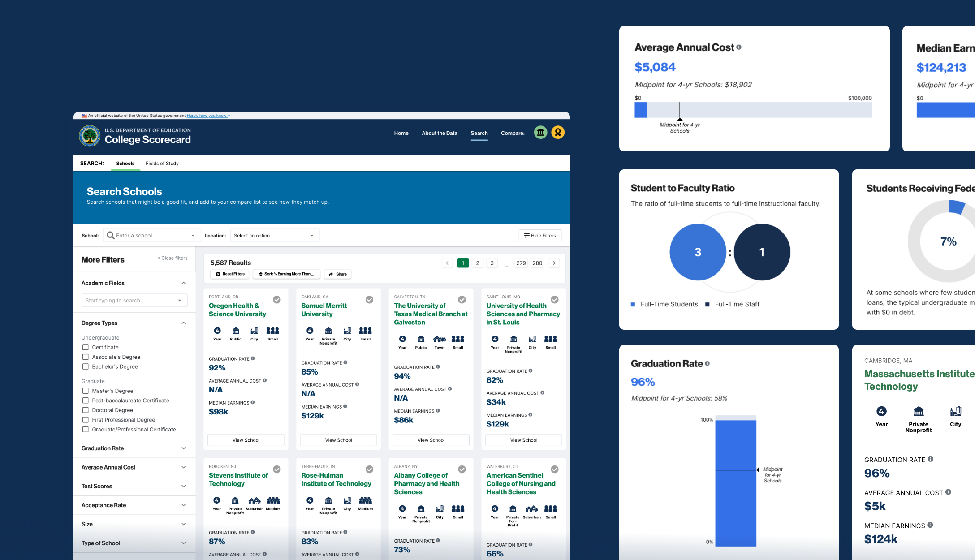Screen dimensions: 975x560
Task: Enable the Master's Degree checkbox
Action: (x=85, y=390)
